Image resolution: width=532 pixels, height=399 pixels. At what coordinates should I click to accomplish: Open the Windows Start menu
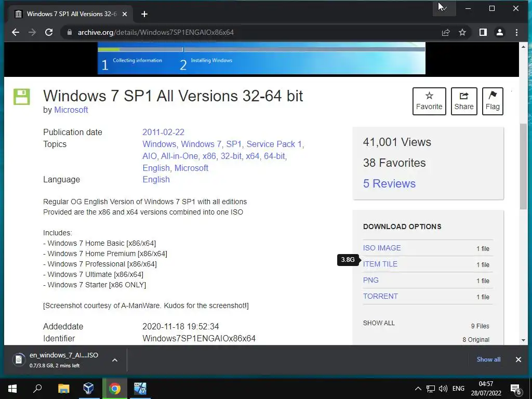tap(12, 389)
